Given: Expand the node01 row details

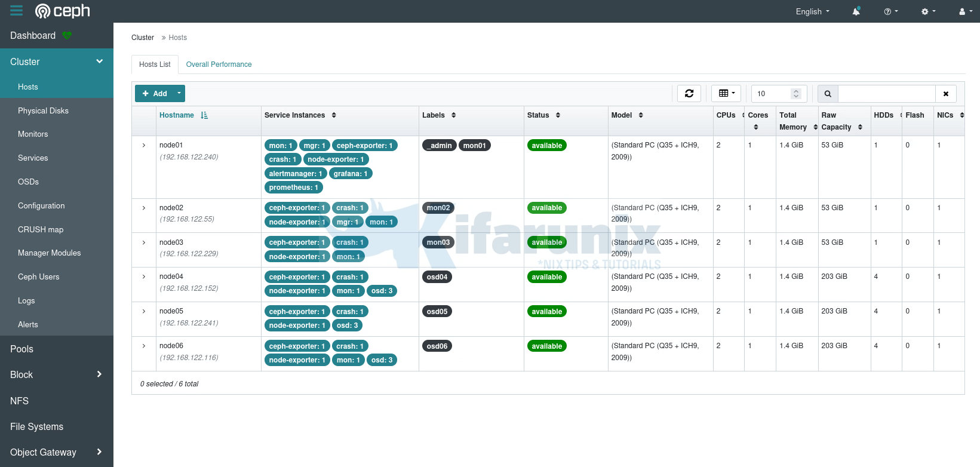Looking at the screenshot, I should [144, 145].
